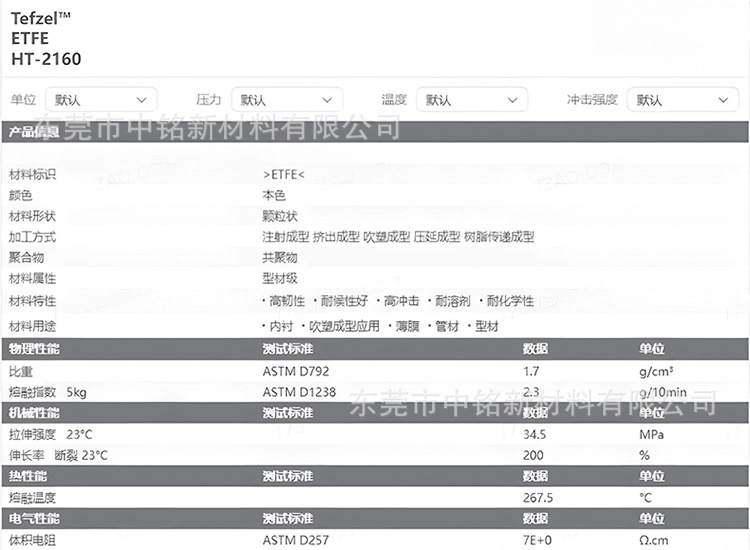The height and width of the screenshot is (550, 750).
Task: Click the volume resistance value 7E+0
Action: (537, 541)
